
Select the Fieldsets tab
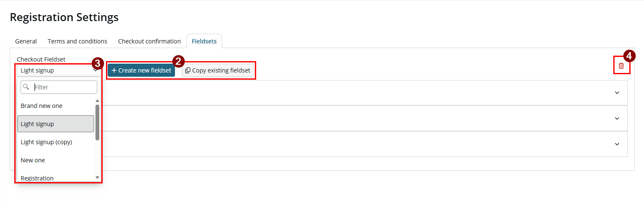[204, 41]
